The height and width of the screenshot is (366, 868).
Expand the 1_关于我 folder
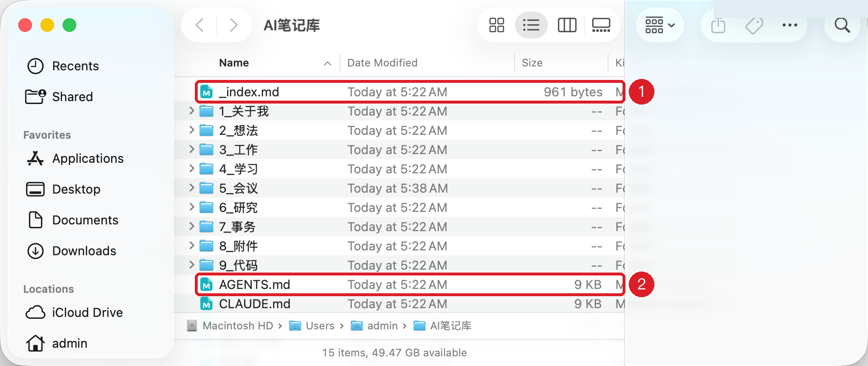click(x=191, y=111)
